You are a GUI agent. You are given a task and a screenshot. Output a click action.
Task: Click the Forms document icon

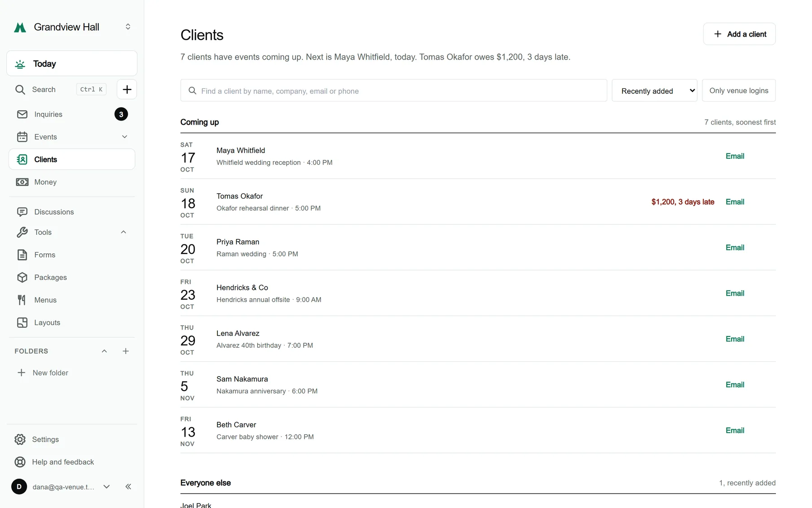(22, 255)
